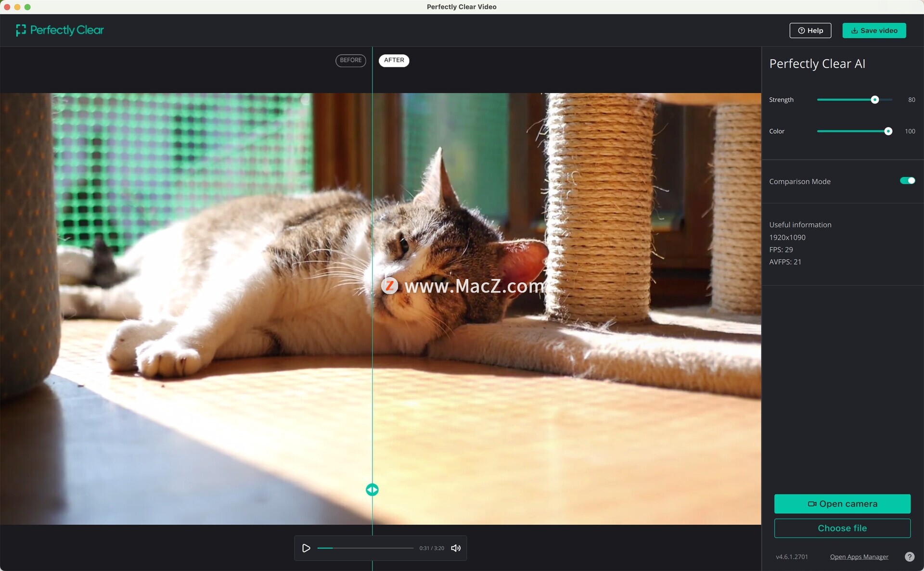924x571 pixels.
Task: Click the video progress bar
Action: click(x=365, y=548)
